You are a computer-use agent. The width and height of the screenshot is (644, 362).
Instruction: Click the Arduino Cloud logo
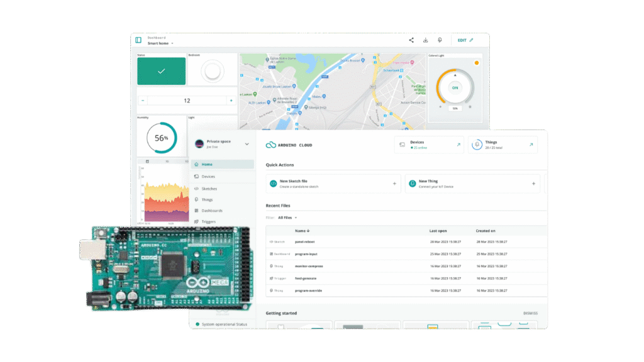point(289,145)
